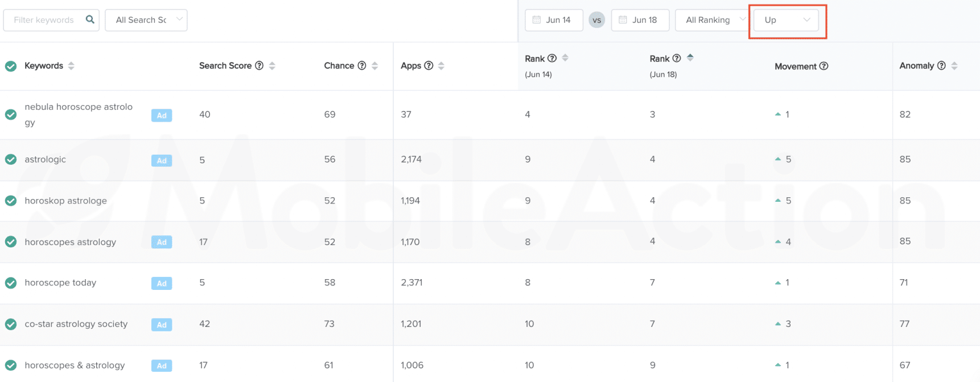This screenshot has width=980, height=382.
Task: Open help tooltip for Apps column
Action: point(429,65)
